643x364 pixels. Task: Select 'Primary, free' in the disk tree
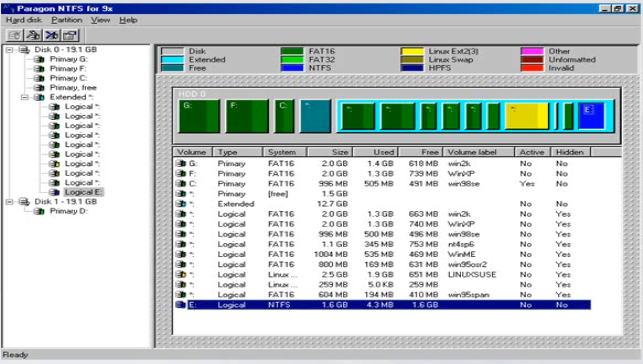[x=73, y=88]
